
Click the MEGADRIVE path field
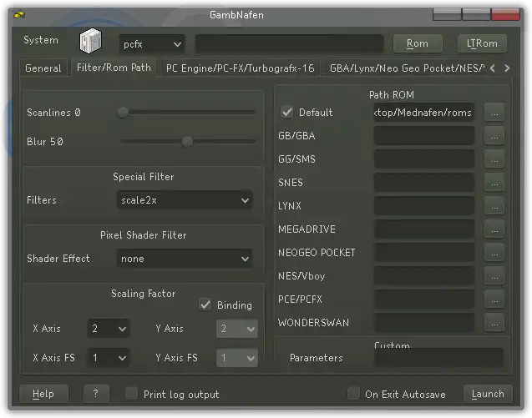(x=423, y=229)
